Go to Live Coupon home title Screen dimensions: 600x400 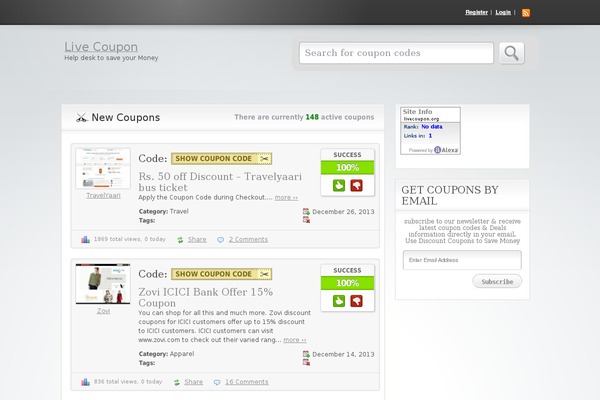pos(101,47)
